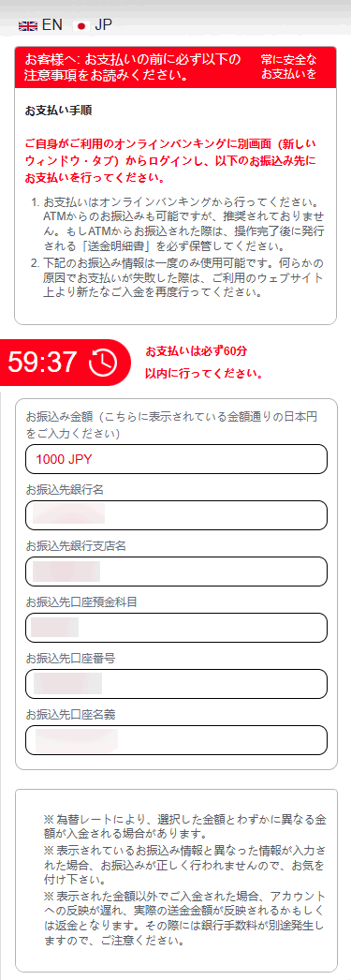Select the 1000 JPY amount field
Screen dimensions: 351x980
coord(176,459)
